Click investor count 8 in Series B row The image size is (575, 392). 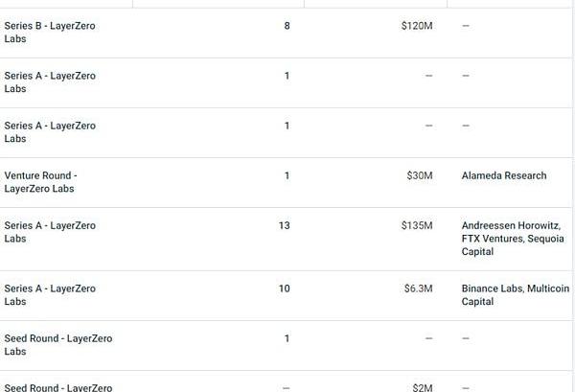pos(287,26)
